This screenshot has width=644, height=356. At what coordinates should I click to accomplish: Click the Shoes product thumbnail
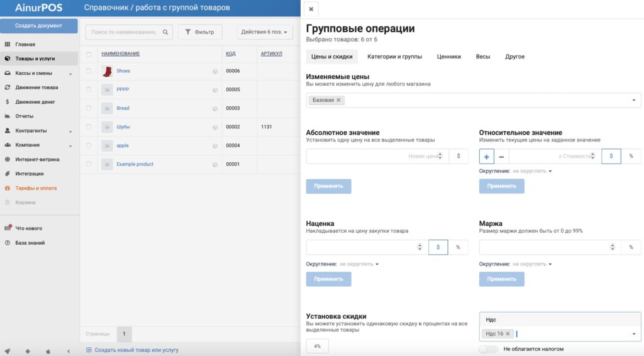(107, 71)
